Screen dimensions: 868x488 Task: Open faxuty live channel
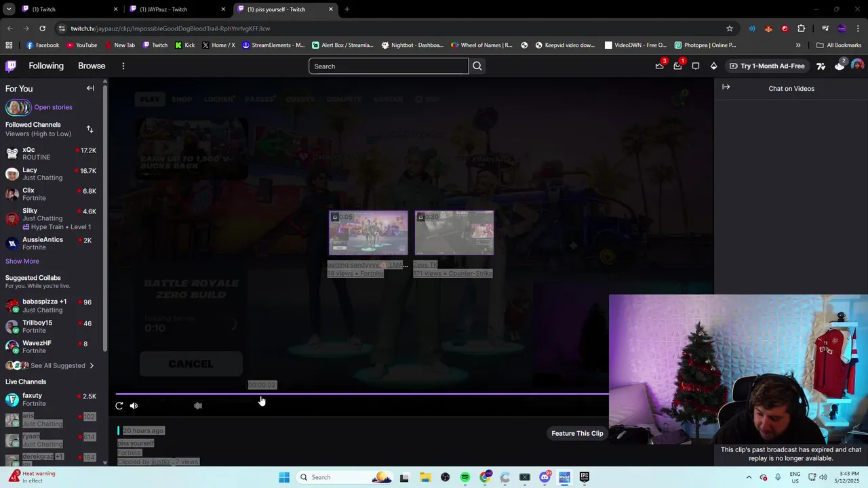tap(52, 399)
